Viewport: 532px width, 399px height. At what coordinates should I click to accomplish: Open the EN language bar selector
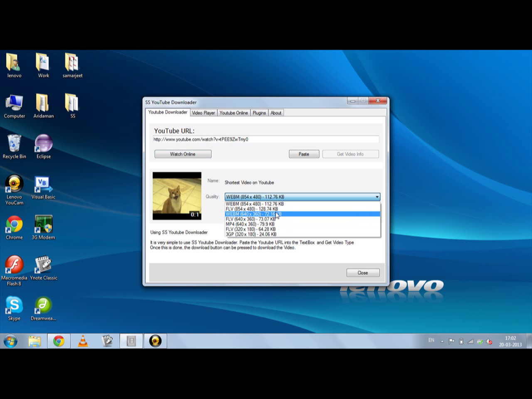click(431, 340)
